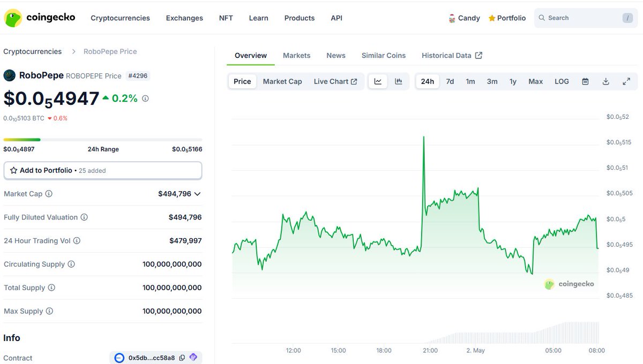Switch to candlestick chart icon
Screen dimensions: 643x364
click(399, 81)
